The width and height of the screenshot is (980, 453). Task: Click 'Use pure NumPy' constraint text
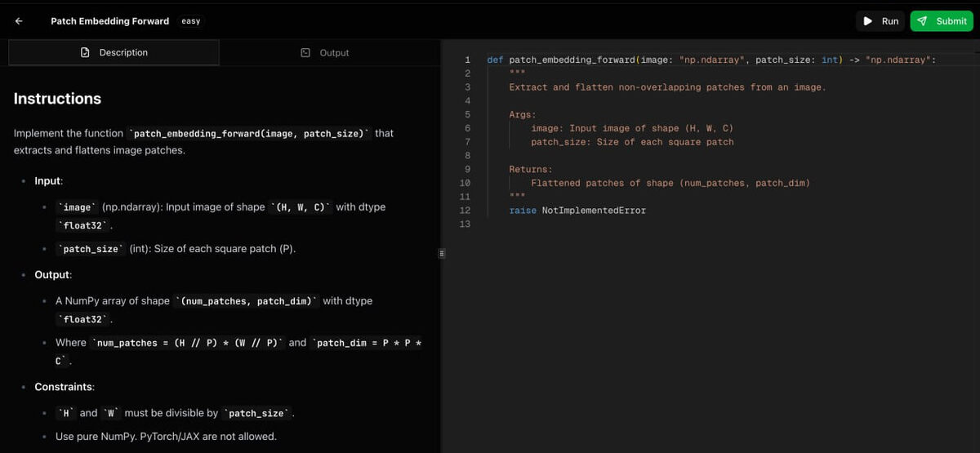[166, 437]
